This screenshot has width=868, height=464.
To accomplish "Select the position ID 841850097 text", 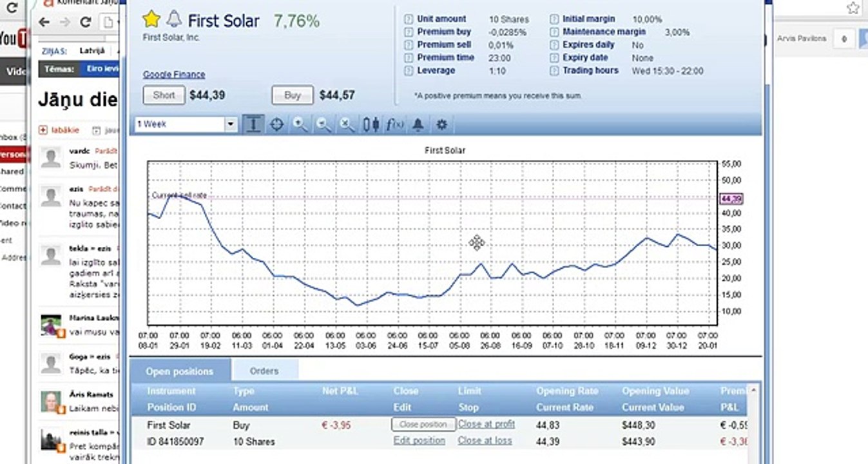I will pyautogui.click(x=175, y=441).
